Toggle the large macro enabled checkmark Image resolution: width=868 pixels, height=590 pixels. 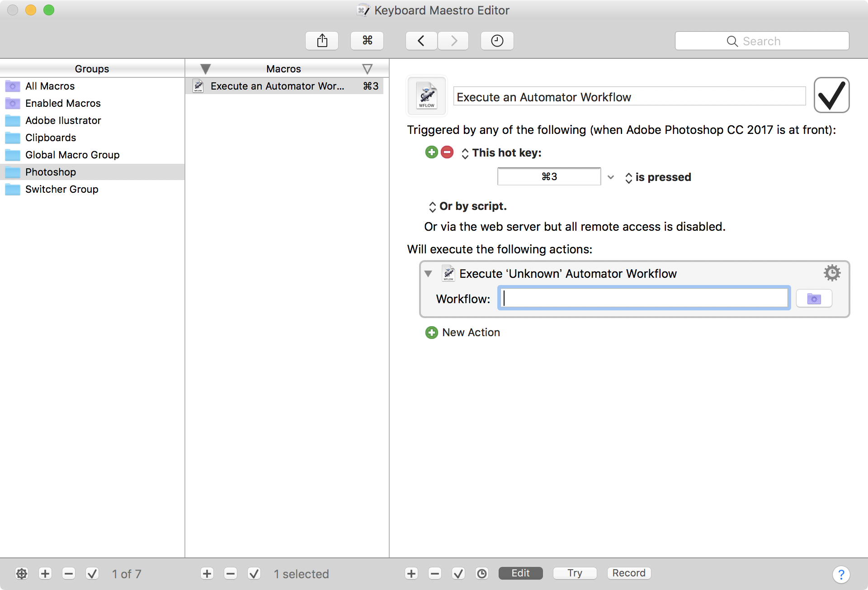click(831, 95)
